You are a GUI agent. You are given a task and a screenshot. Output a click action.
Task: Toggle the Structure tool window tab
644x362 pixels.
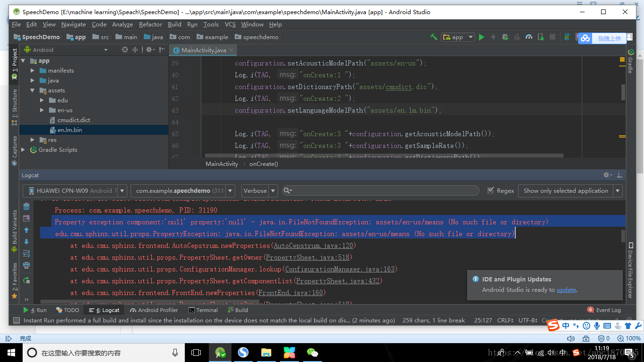click(15, 107)
